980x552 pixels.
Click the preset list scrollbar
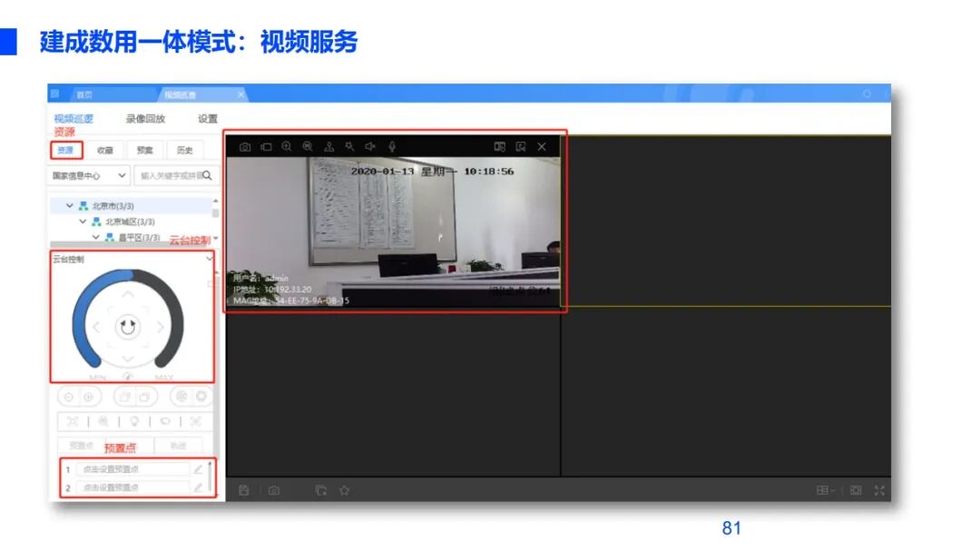click(x=210, y=478)
